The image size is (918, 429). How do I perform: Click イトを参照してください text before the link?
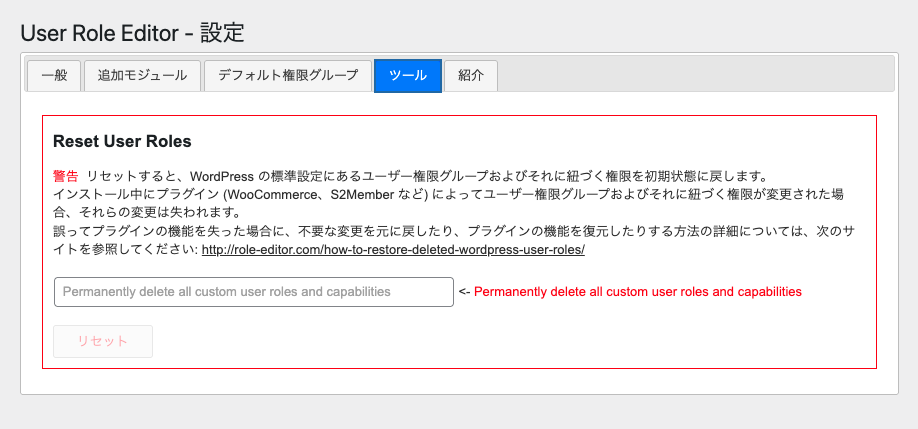125,250
